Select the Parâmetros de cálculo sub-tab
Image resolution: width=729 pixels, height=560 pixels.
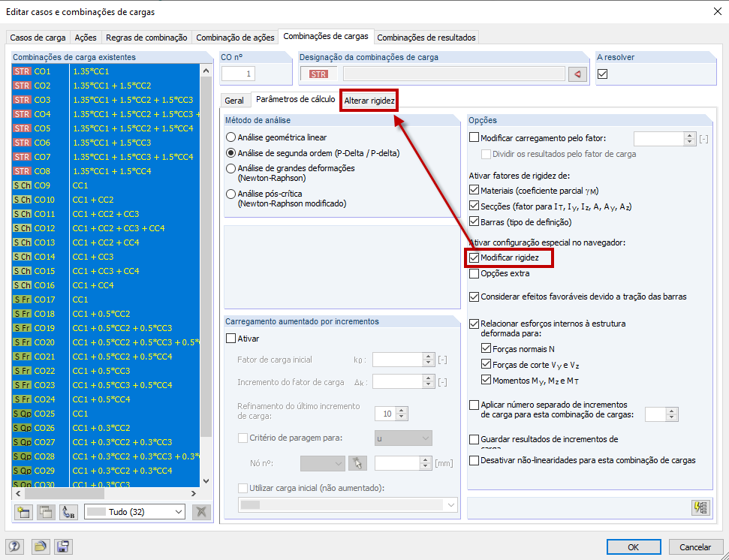[x=295, y=99]
